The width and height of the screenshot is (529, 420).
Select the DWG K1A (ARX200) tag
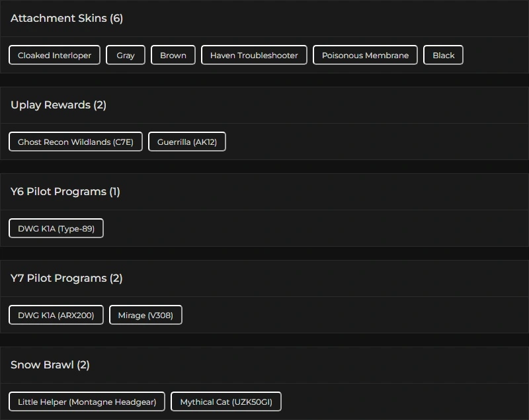[56, 315]
